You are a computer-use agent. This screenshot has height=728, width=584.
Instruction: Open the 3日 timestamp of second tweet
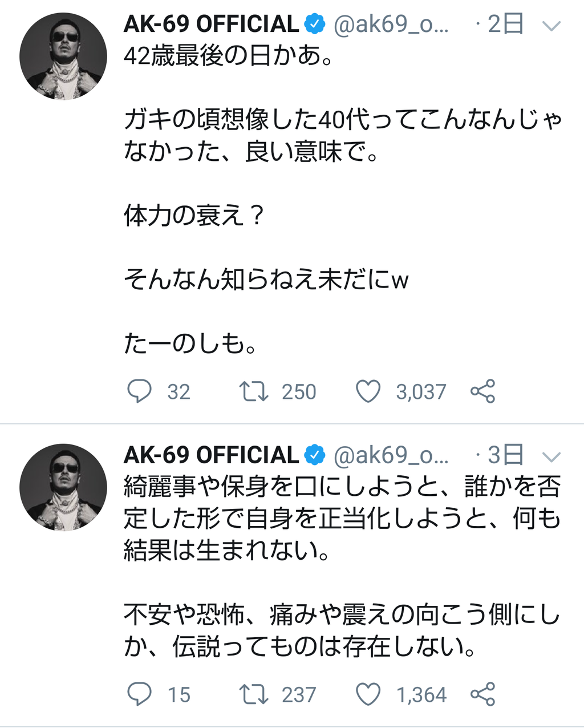505,455
